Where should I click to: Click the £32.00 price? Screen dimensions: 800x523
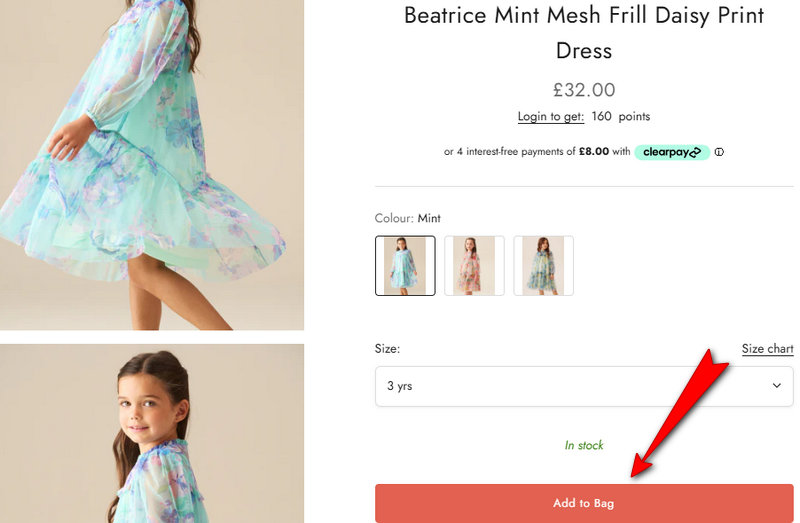(x=584, y=90)
